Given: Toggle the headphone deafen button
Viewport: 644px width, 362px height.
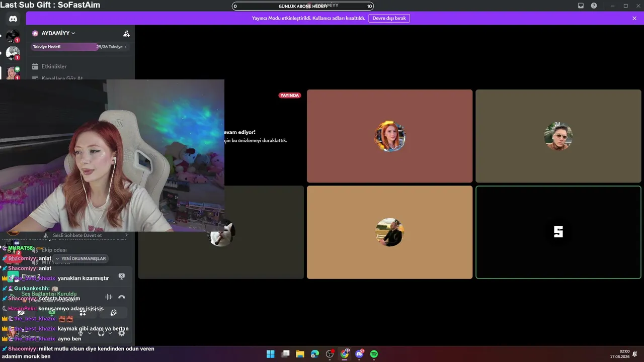Looking at the screenshot, I should coord(101,333).
